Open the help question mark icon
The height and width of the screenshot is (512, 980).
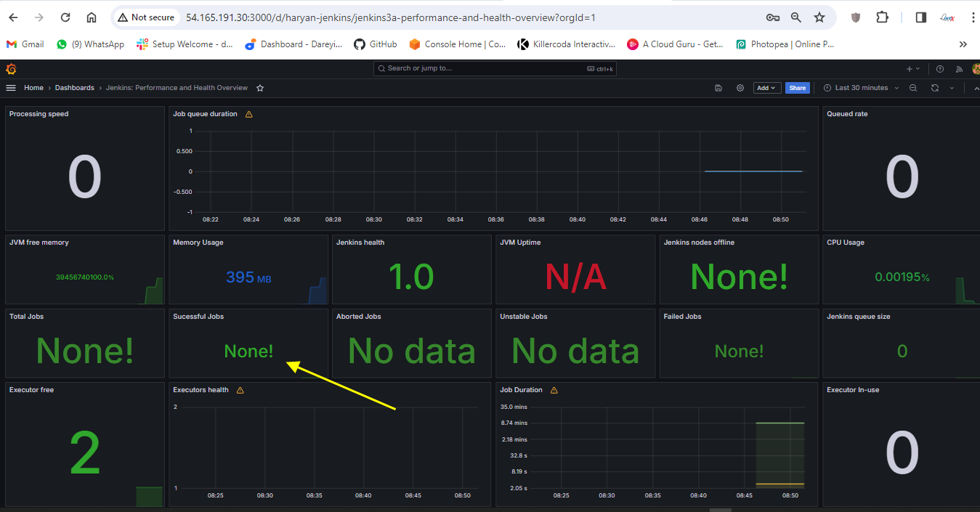(x=940, y=69)
